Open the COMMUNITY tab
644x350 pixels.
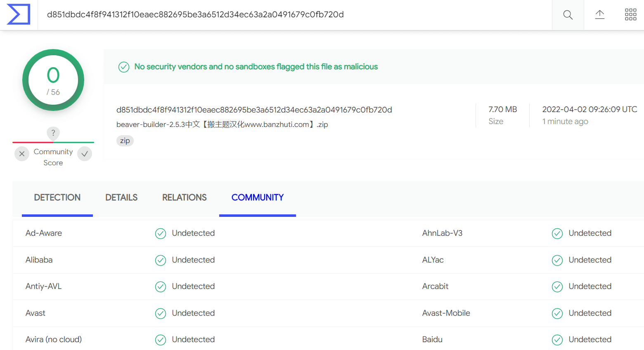pos(258,198)
